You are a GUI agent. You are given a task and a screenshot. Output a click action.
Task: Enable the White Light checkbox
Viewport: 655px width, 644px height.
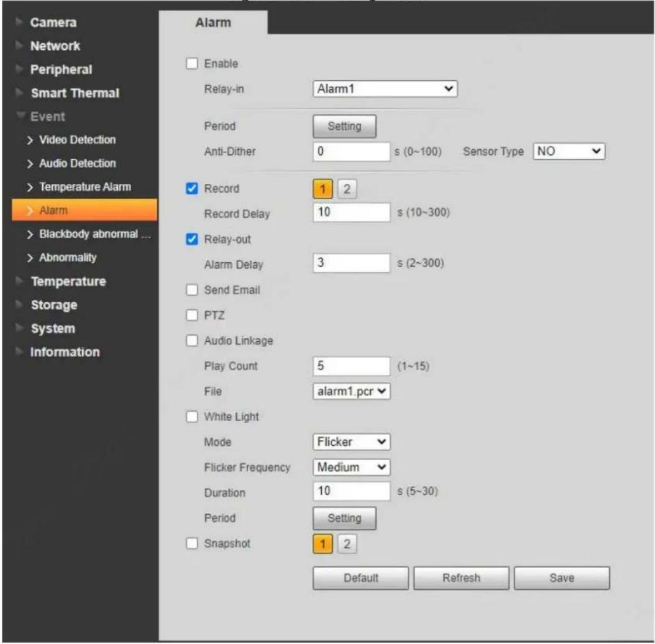tap(192, 416)
